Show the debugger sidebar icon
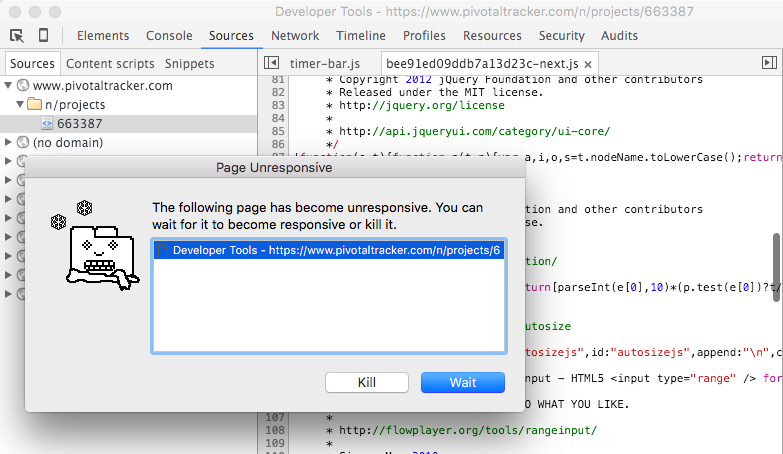This screenshot has height=454, width=783. [769, 63]
